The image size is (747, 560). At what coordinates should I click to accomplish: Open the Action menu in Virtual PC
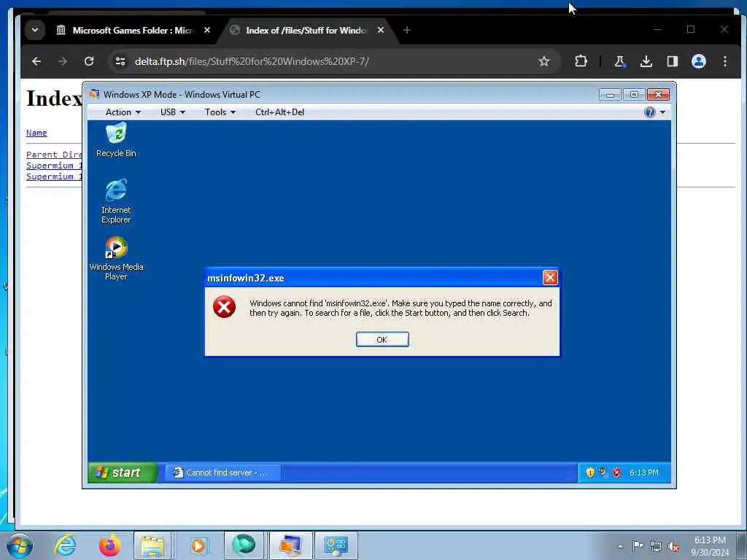[123, 112]
